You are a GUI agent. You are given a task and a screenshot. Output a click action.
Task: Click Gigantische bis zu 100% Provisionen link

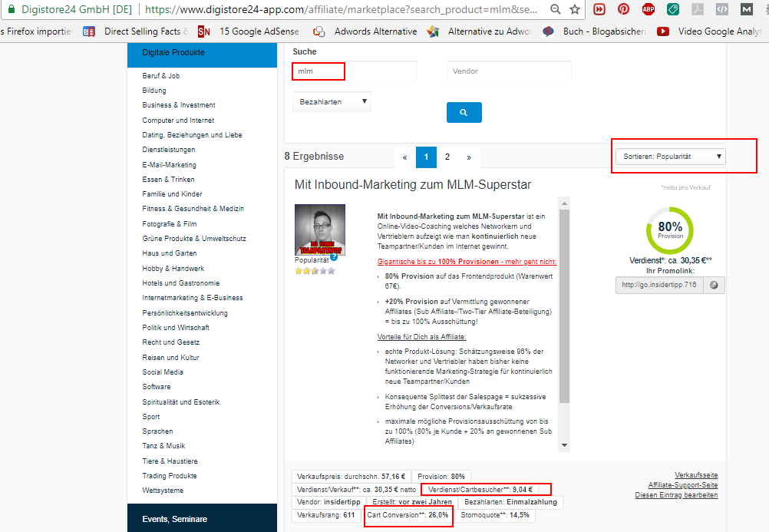coord(467,262)
